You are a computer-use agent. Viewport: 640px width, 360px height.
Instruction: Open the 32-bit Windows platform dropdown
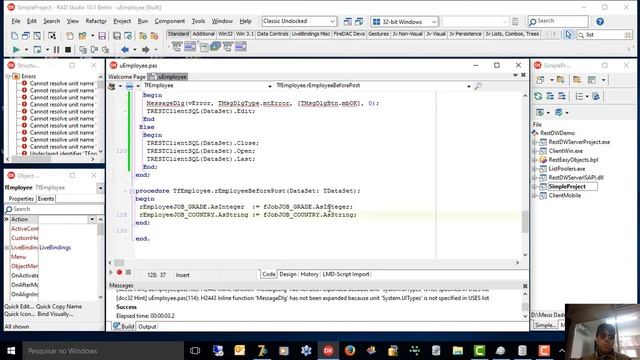pos(433,22)
